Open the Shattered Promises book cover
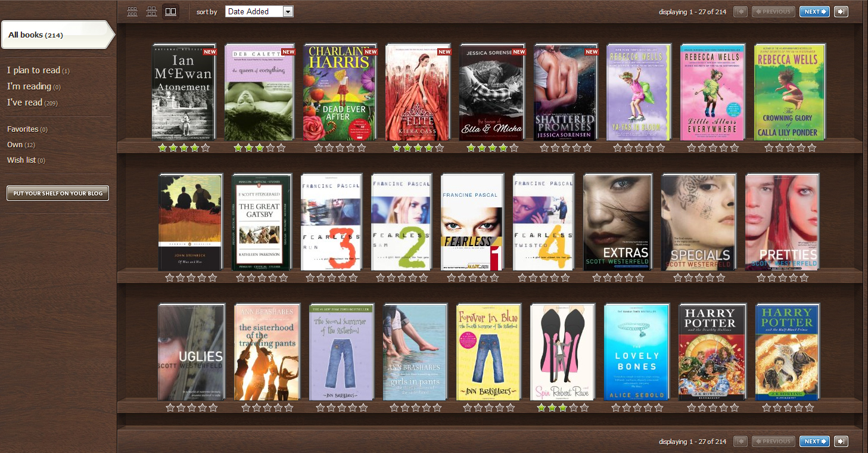The image size is (868, 453). pyautogui.click(x=566, y=92)
